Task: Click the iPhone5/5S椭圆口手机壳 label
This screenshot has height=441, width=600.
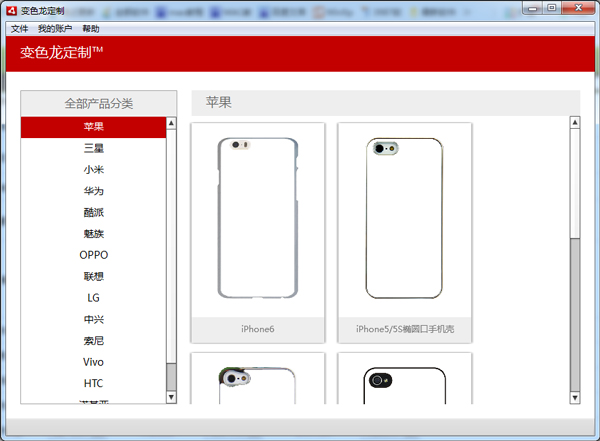Action: pyautogui.click(x=404, y=329)
